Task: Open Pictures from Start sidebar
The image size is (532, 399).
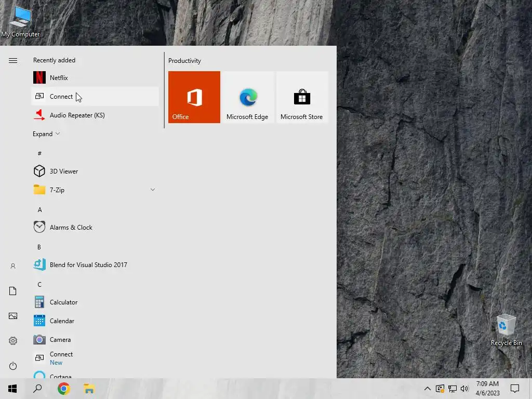Action: [13, 316]
